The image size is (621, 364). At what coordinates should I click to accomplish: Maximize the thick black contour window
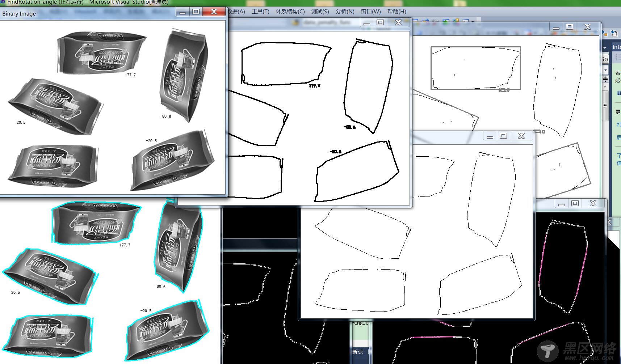[x=380, y=22]
